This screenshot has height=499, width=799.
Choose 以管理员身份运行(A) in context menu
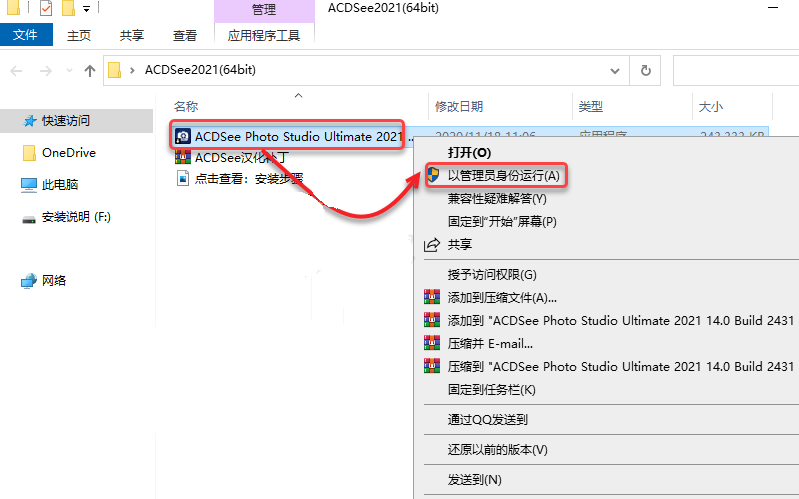[503, 175]
